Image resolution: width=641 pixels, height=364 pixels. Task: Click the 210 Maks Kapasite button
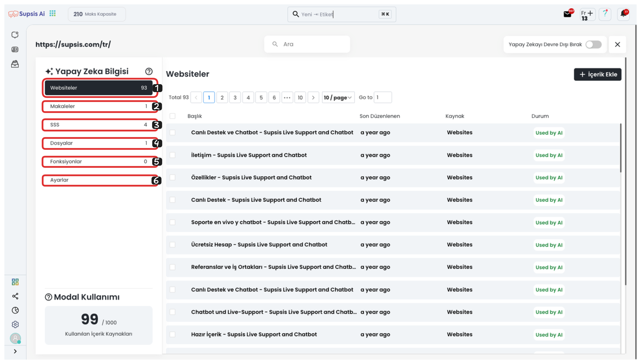pyautogui.click(x=97, y=14)
